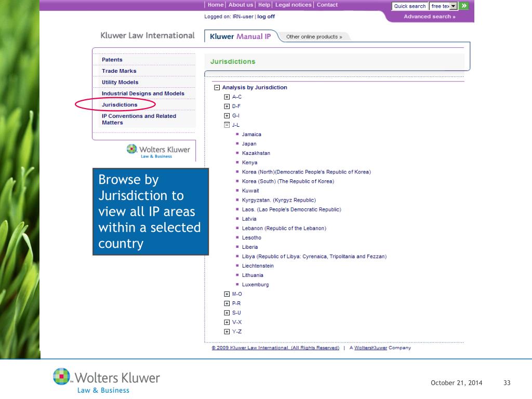Screen dimensions: 532x399
Task: Select Jurisdictions in the left sidebar
Action: (x=119, y=104)
